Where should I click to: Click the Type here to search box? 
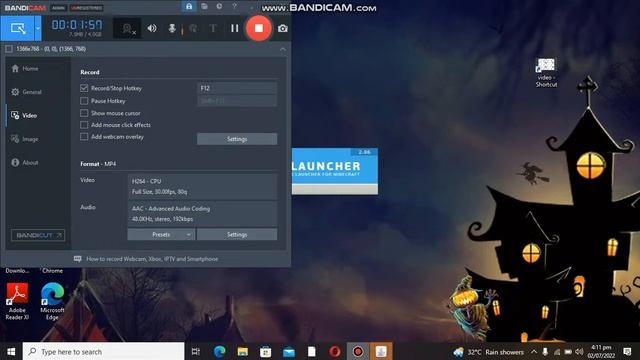[x=103, y=351]
